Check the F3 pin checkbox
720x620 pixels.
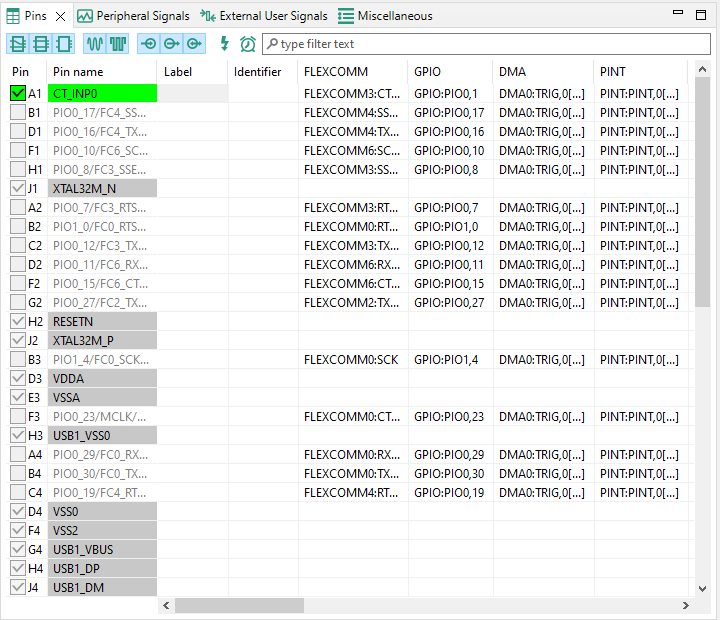17,417
